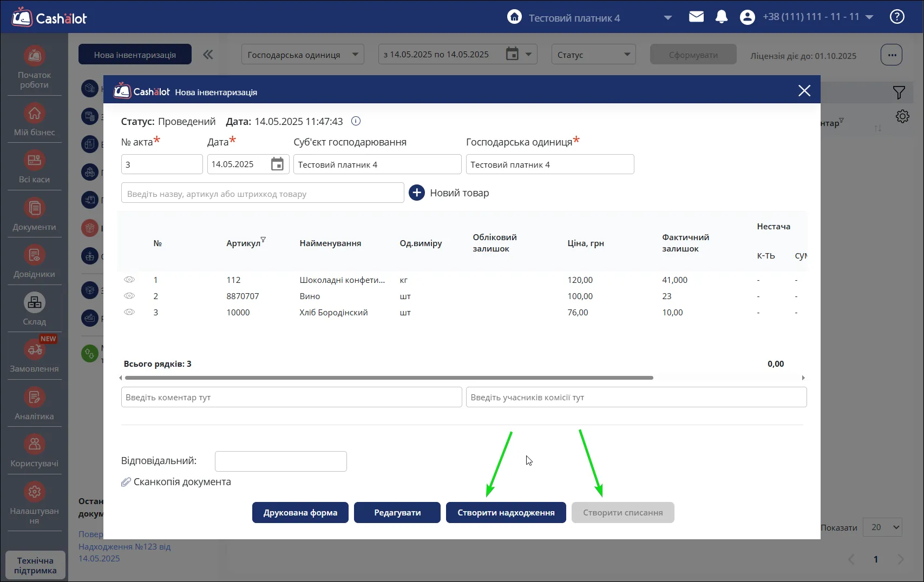Click home icon next to Тестовий платник 4

click(x=514, y=17)
